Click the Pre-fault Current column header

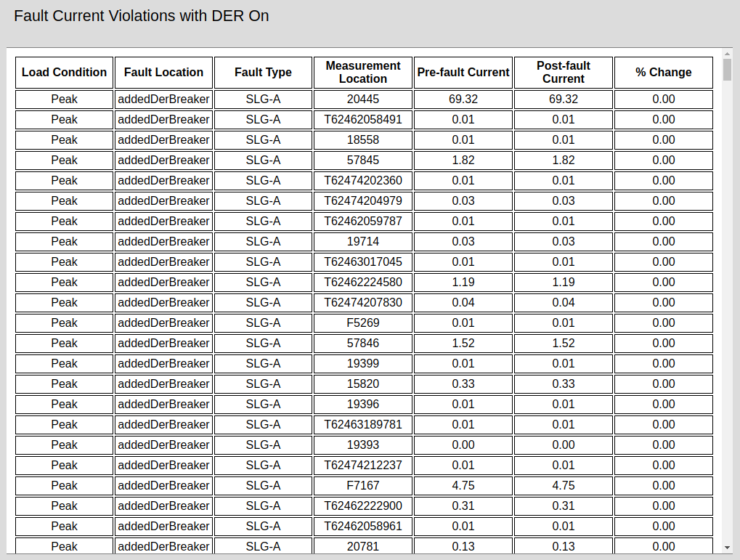(x=463, y=72)
